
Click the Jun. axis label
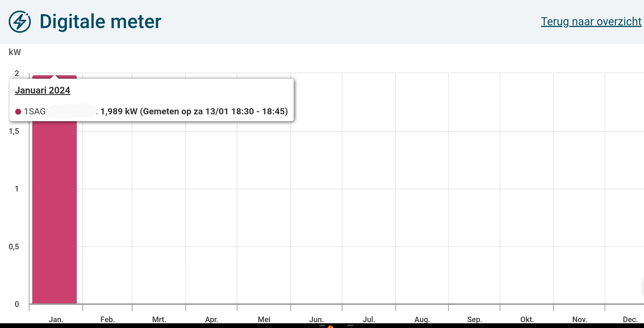coord(316,319)
